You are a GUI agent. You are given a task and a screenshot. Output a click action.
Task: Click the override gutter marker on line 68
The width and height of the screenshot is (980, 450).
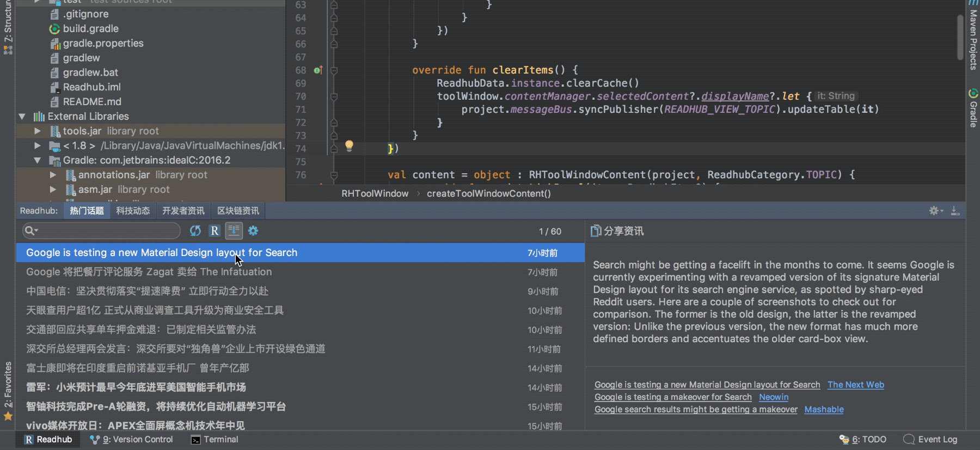point(318,70)
